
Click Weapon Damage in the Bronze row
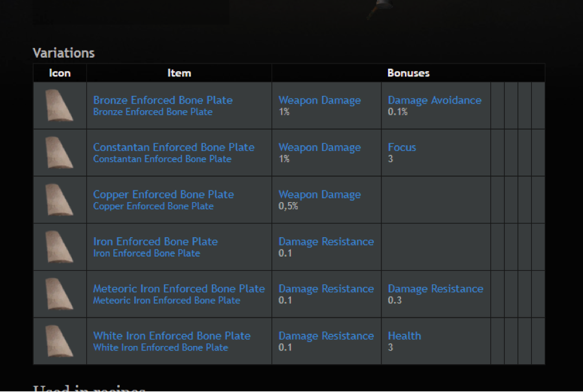(x=320, y=100)
